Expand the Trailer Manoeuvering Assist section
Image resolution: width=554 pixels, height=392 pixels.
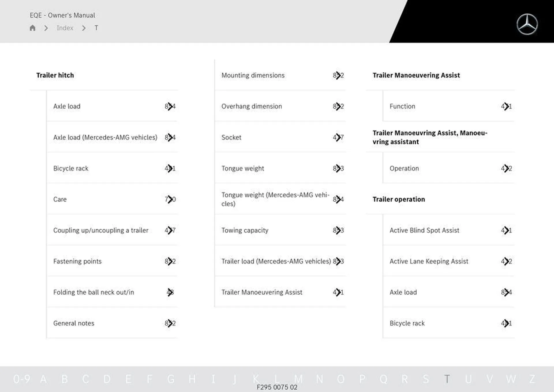click(x=416, y=75)
